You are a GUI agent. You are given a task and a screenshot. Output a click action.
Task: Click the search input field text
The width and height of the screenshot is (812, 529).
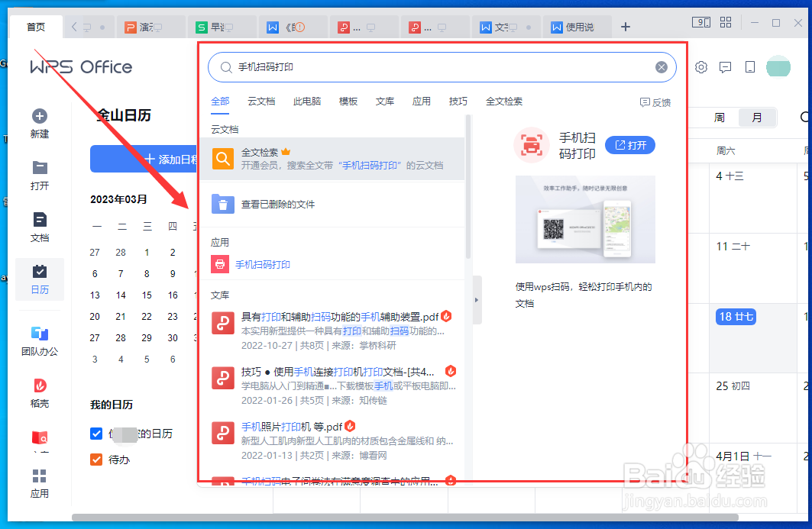[x=266, y=67]
